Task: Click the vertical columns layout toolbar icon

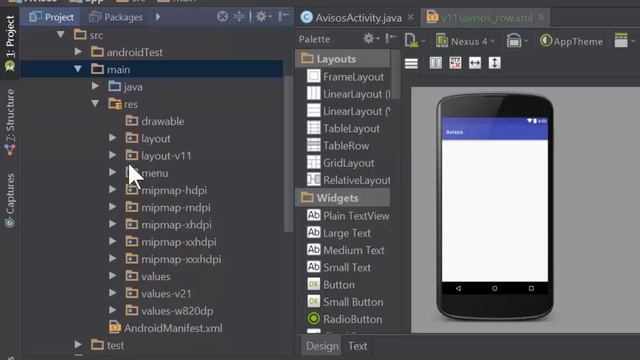Action: click(x=436, y=63)
